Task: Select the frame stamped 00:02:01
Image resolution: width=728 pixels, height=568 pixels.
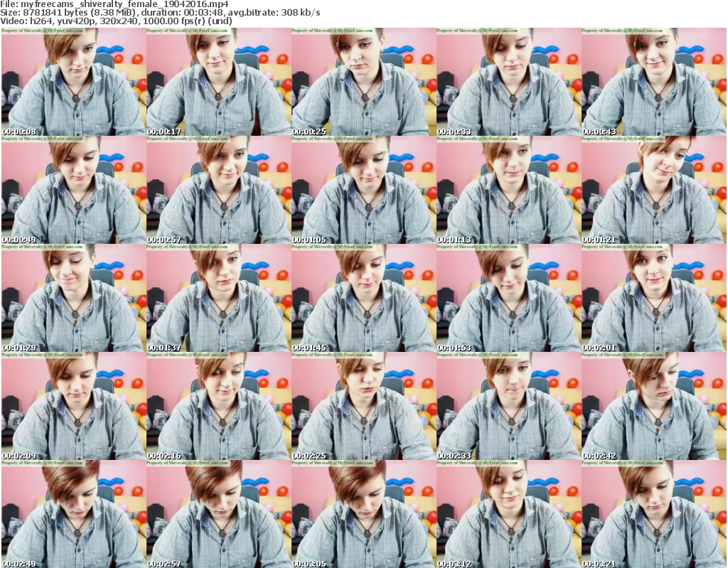Action: (654, 299)
